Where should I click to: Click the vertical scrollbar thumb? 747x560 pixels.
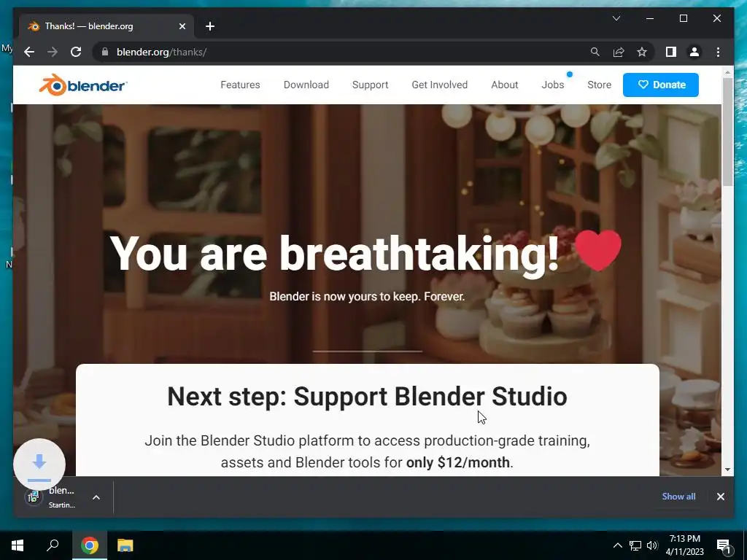[x=727, y=132]
